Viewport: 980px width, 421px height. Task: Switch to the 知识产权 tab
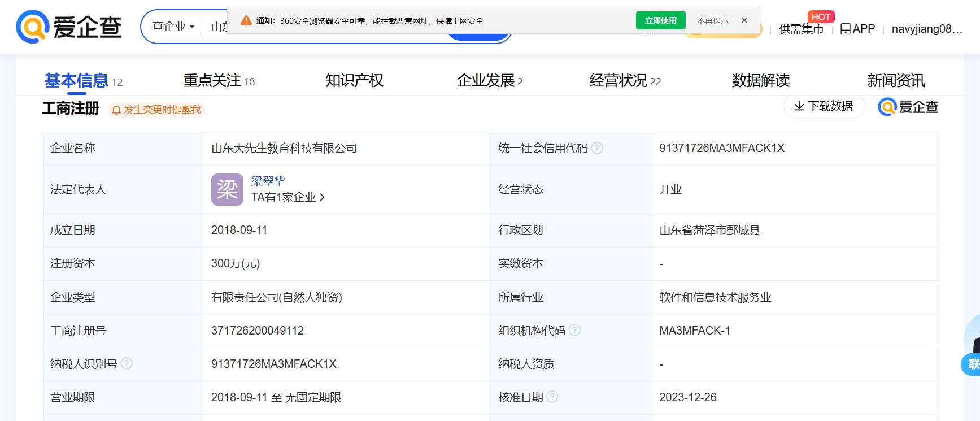click(x=354, y=81)
